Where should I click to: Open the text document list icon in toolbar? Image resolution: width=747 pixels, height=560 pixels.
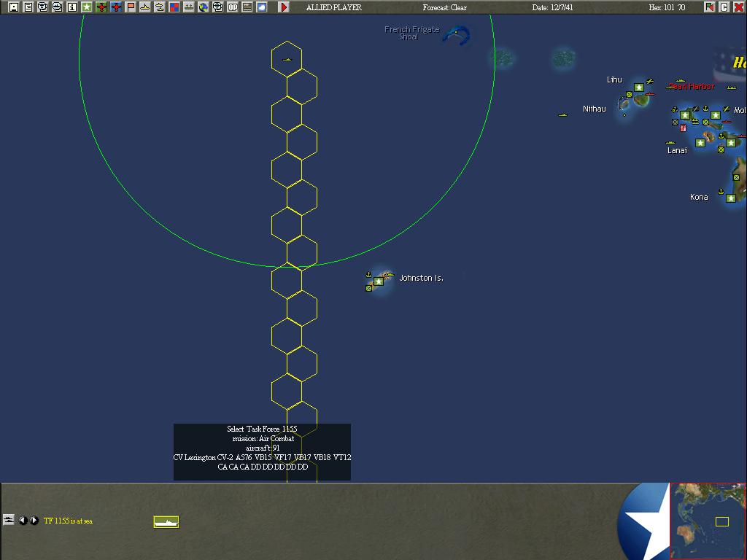coord(28,7)
